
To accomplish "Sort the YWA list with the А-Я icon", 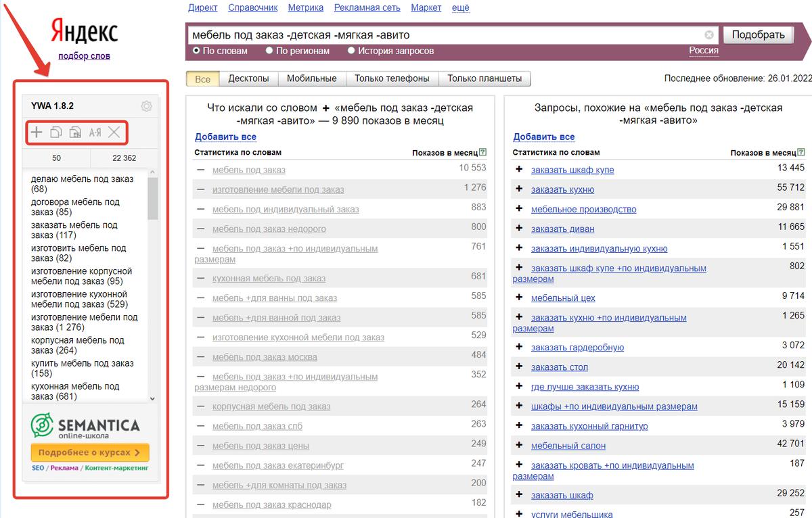I will (x=95, y=133).
